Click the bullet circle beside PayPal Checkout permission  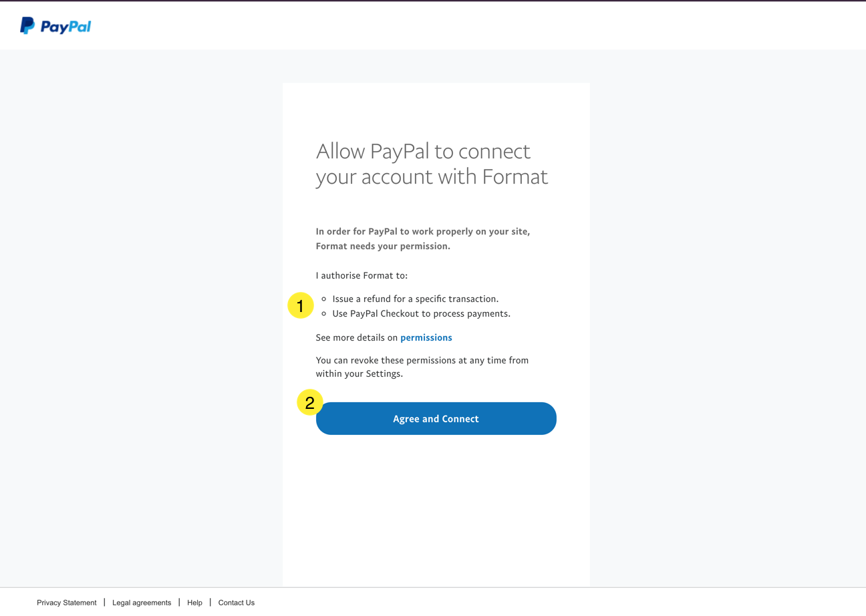(x=324, y=313)
